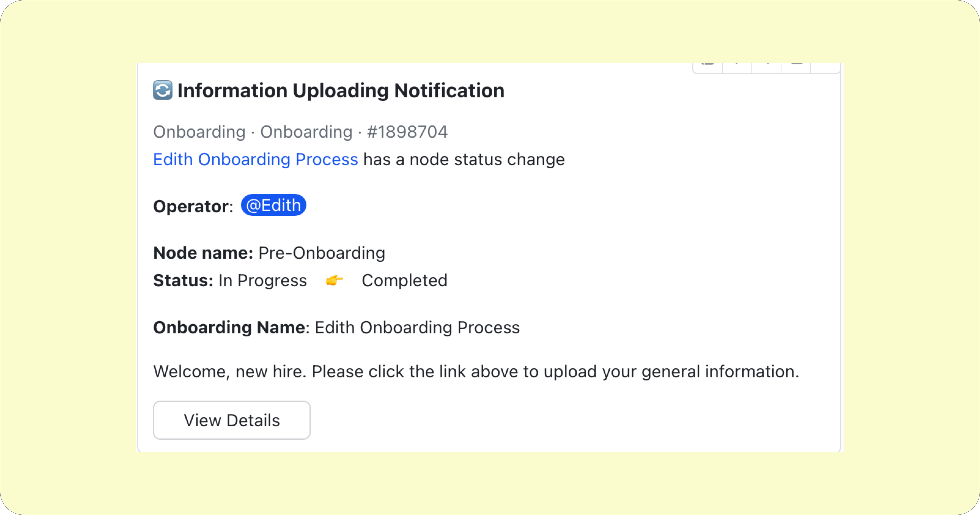This screenshot has height=515, width=980.
Task: Click the bold Node name label
Action: (203, 253)
